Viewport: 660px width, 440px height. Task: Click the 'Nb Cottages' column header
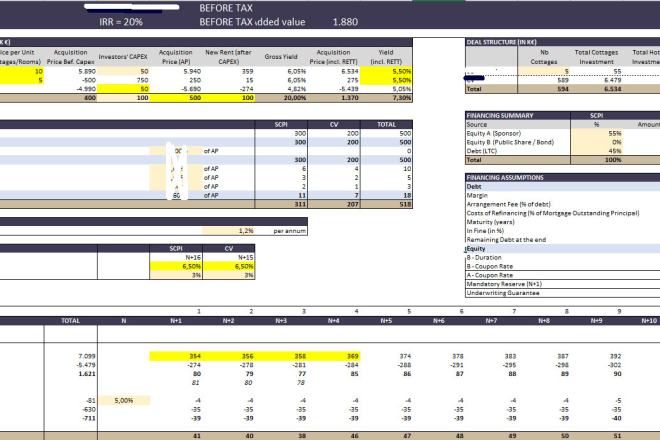coord(544,57)
